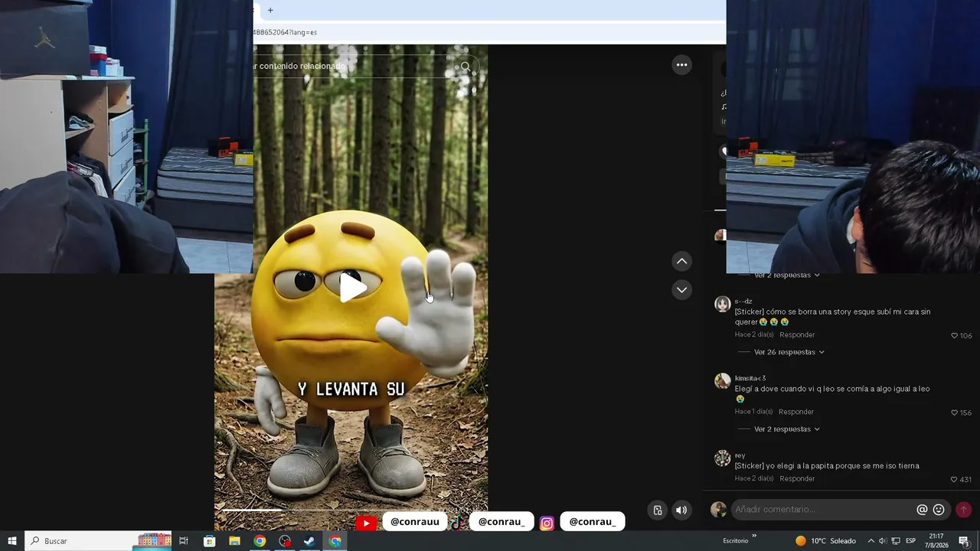Viewport: 980px width, 551px height.
Task: Like the s--dz comment with 106 likes
Action: point(955,336)
